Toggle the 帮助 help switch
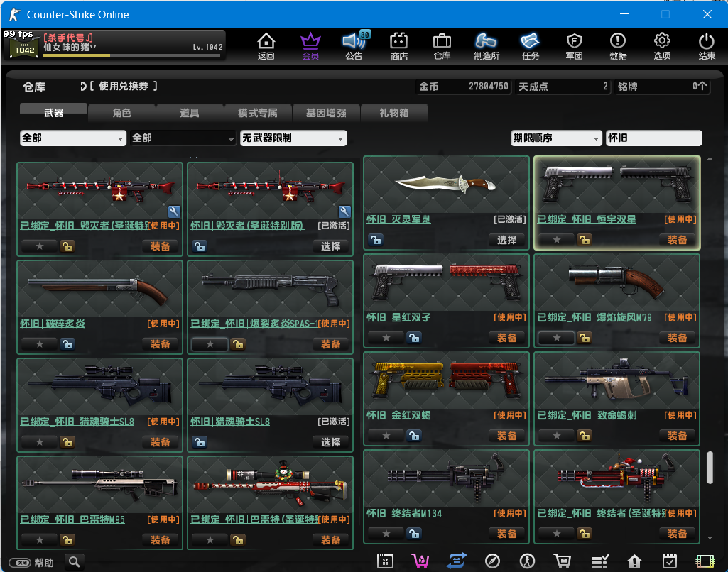This screenshot has height=572, width=728. click(x=20, y=563)
